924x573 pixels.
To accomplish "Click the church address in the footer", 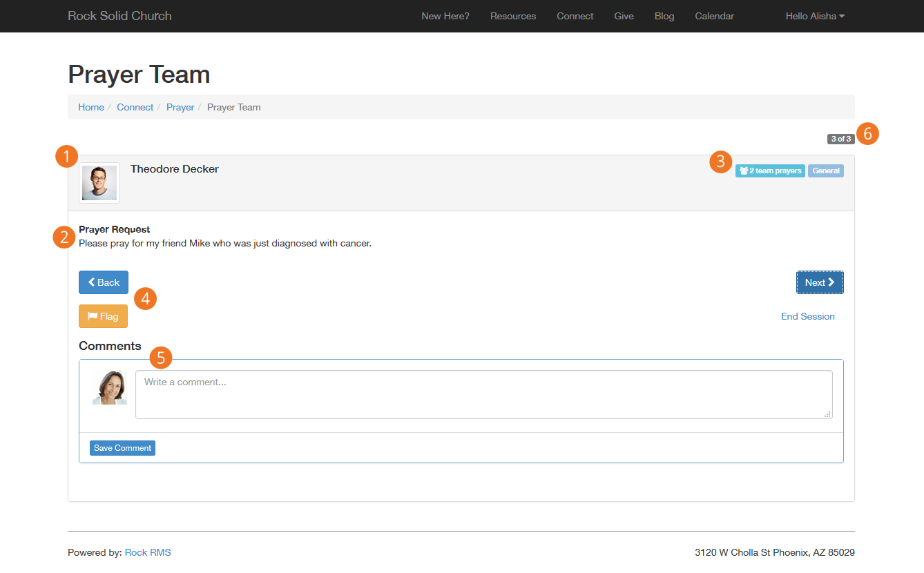I will click(775, 552).
